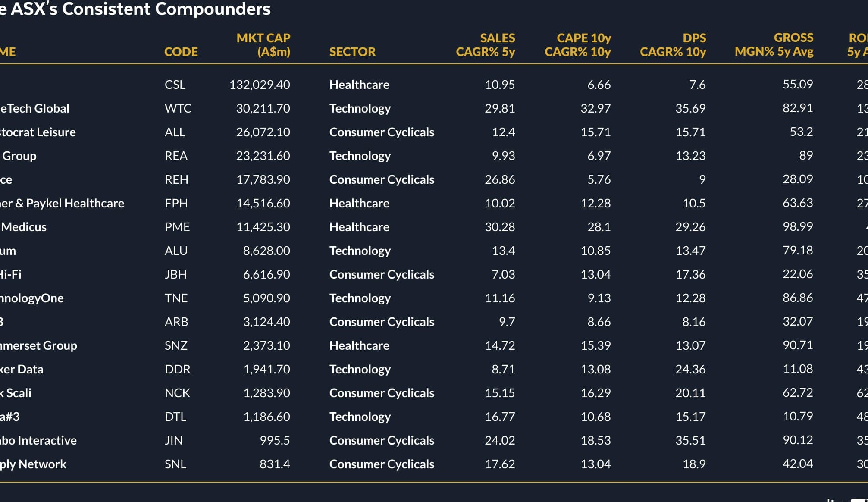The image size is (868, 502).
Task: Click CSL's market cap 132,029.40
Action: tap(260, 85)
